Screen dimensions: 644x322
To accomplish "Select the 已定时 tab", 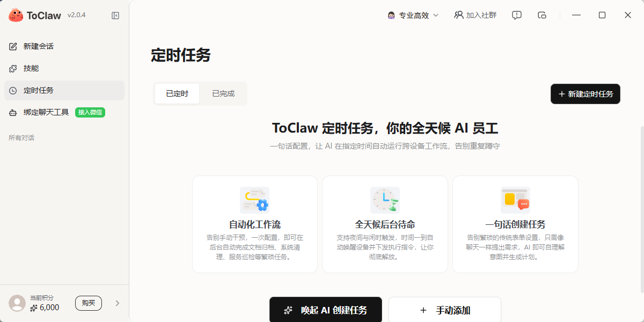I will tap(177, 93).
